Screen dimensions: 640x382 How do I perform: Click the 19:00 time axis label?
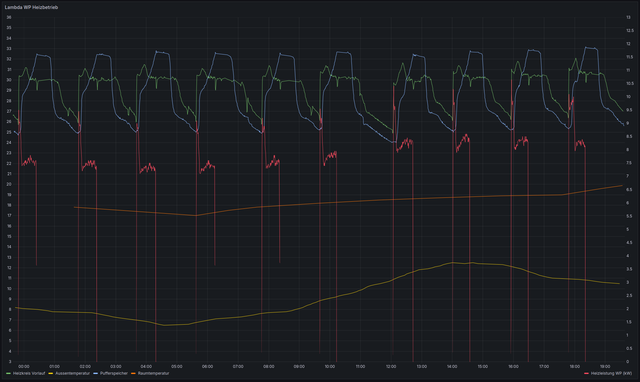605,366
